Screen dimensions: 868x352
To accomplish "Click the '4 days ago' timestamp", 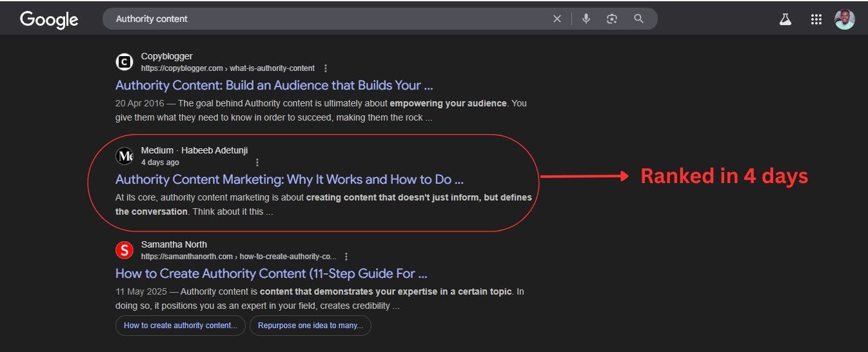I will [x=160, y=162].
